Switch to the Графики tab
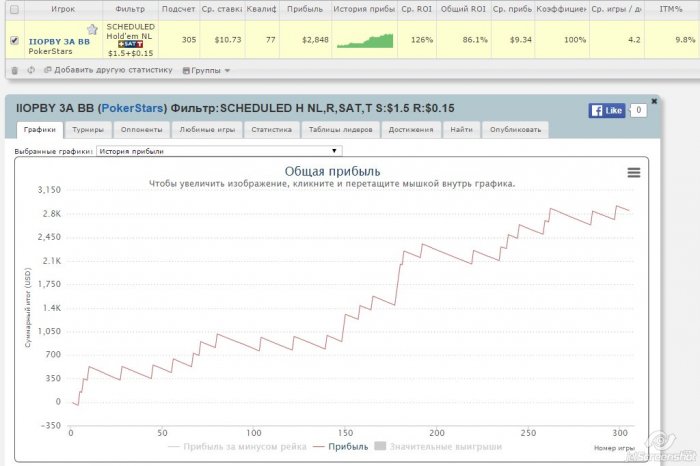The height and width of the screenshot is (466, 700). tap(40, 129)
